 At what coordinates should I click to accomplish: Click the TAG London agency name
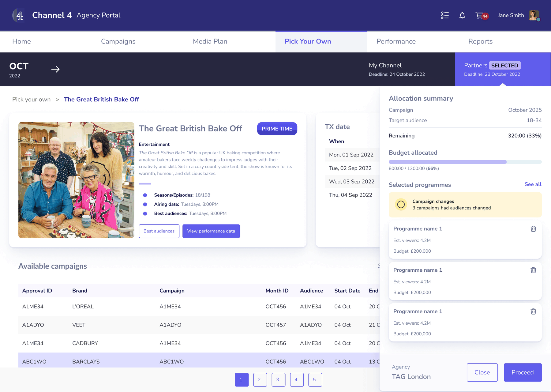(x=411, y=377)
